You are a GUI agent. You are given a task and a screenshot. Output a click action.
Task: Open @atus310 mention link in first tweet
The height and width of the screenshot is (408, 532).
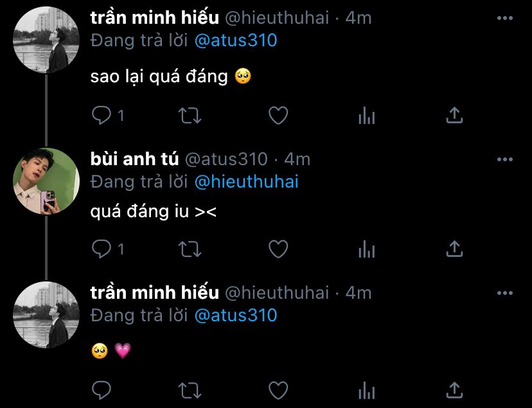click(x=235, y=40)
